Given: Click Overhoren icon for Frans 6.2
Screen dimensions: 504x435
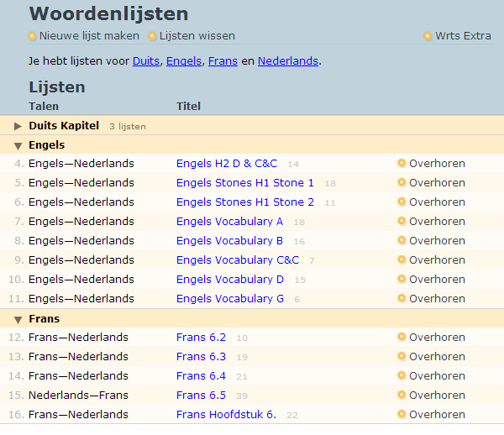Looking at the screenshot, I should pos(402,337).
